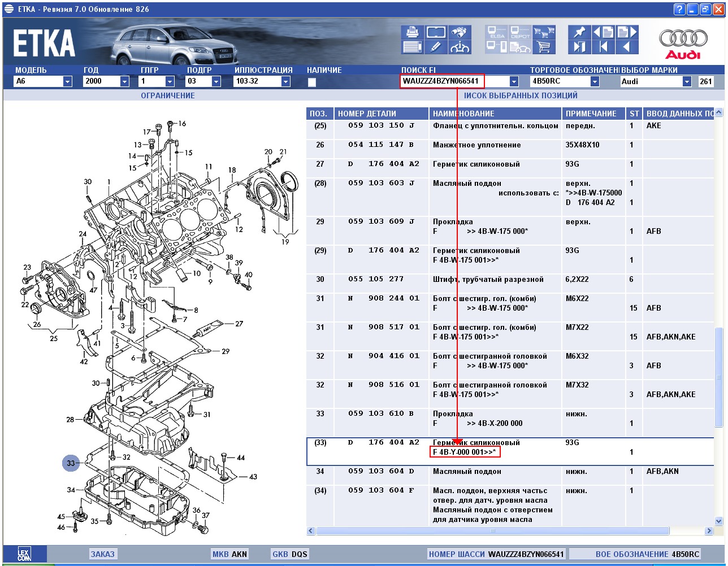Screen dimensions: 728x566
Task: Open the computer-to-server connection icon
Action: point(496,47)
